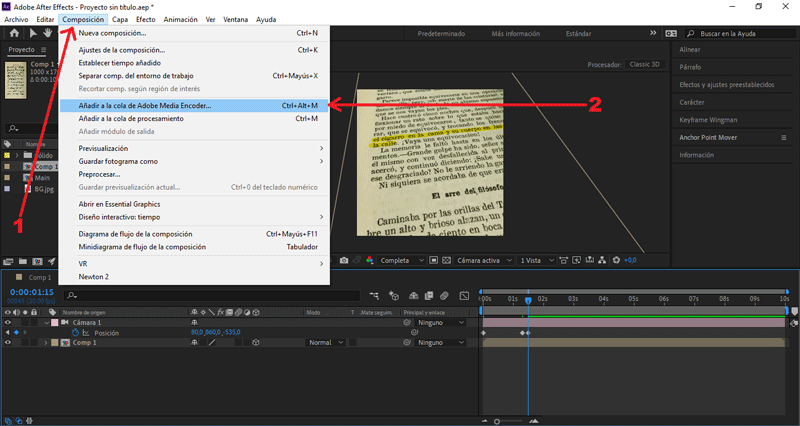Image resolution: width=800 pixels, height=426 pixels.
Task: Open the Proyecto panel hamburger menu
Action: (x=43, y=49)
